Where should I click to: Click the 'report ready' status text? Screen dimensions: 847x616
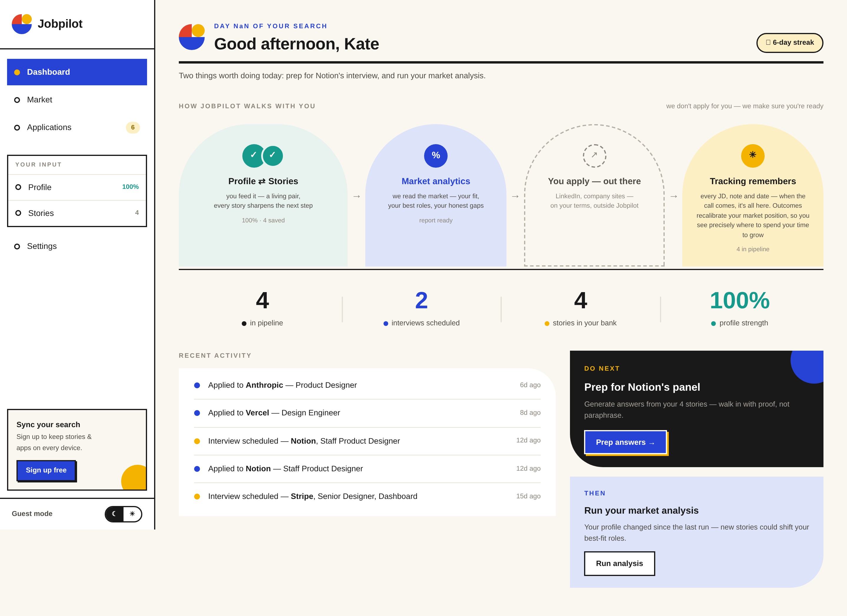point(436,220)
